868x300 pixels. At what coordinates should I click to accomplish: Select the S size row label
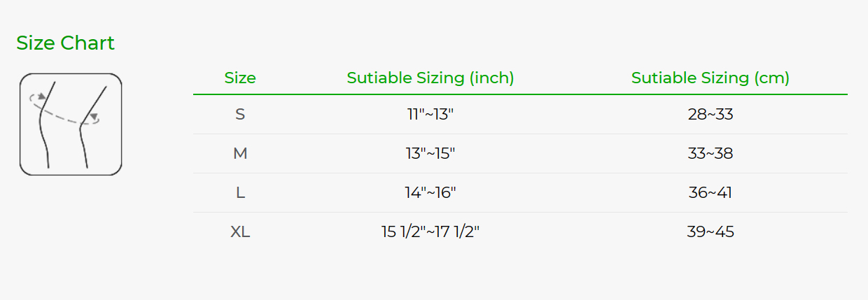point(240,114)
